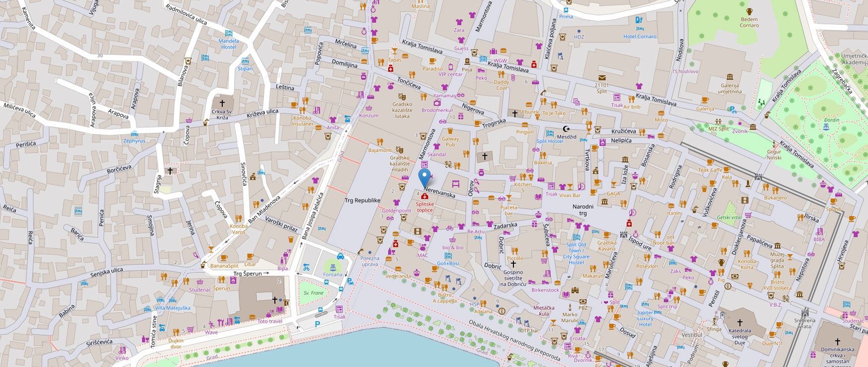Open the Mandela Hostel bed icon
The height and width of the screenshot is (367, 868).
(228, 33)
